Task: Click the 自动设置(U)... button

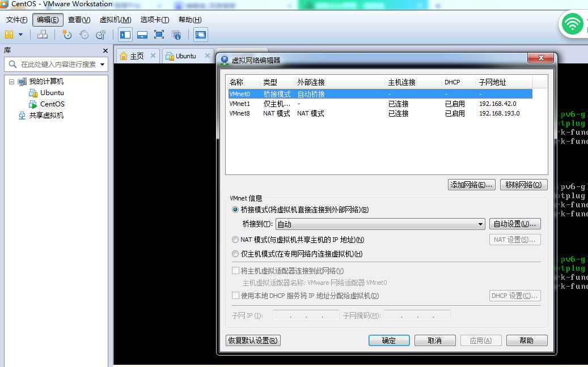Action: 515,224
